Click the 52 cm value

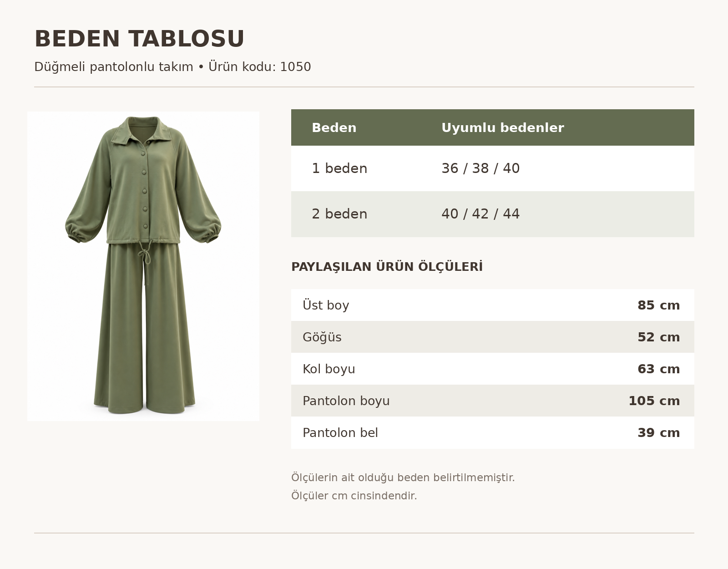click(658, 337)
